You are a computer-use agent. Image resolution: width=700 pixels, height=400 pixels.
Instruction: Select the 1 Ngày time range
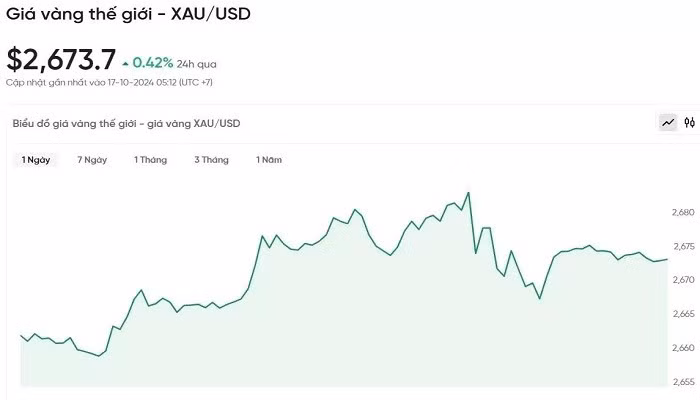(x=36, y=160)
